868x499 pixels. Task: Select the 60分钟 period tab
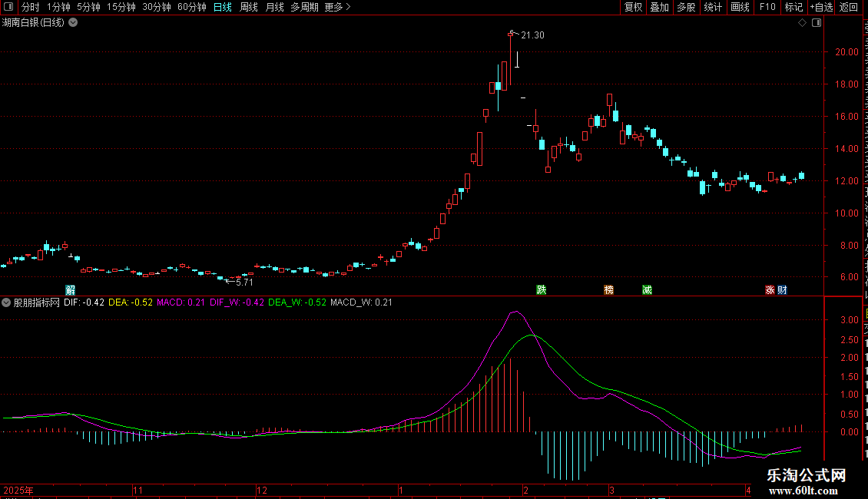click(191, 7)
